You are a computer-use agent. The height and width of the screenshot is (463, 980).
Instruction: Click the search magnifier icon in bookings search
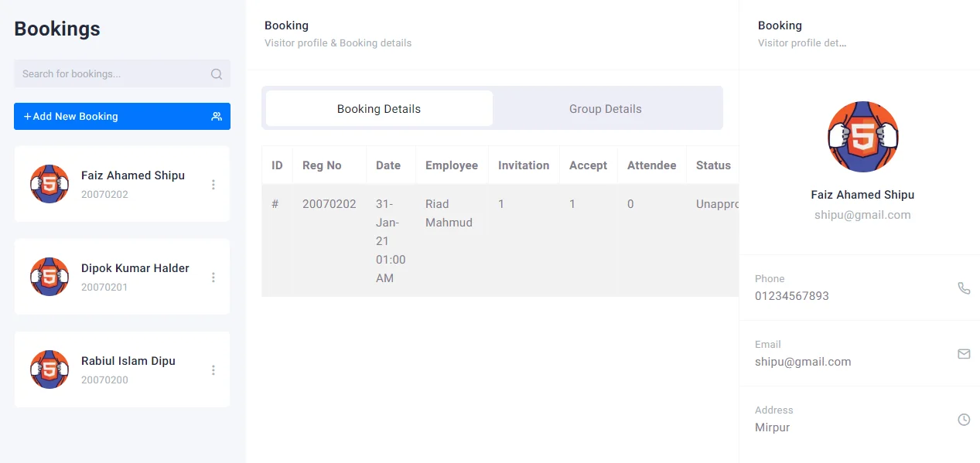(x=217, y=74)
